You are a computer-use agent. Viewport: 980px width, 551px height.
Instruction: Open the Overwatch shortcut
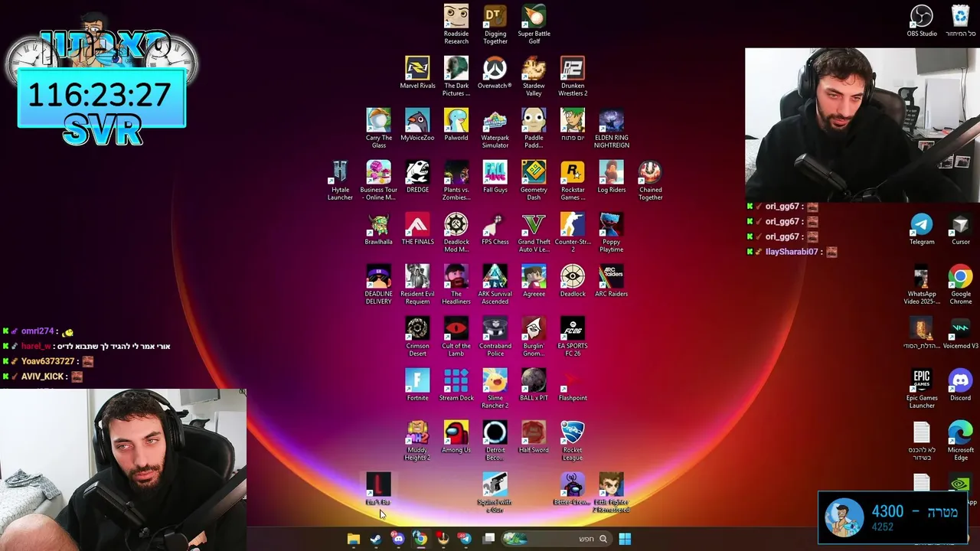[495, 73]
